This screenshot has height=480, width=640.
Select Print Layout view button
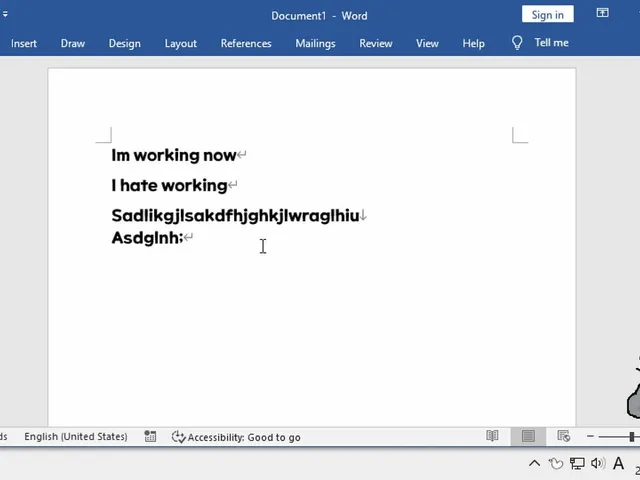528,436
